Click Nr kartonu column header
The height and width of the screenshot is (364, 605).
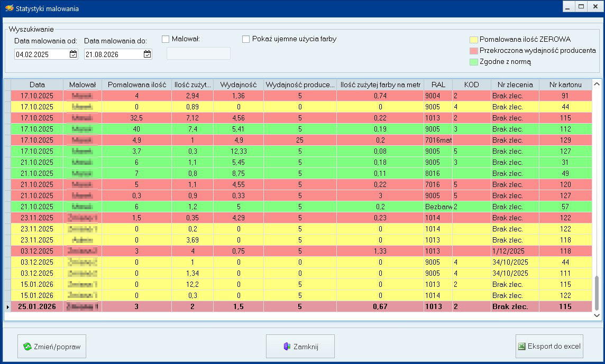565,85
